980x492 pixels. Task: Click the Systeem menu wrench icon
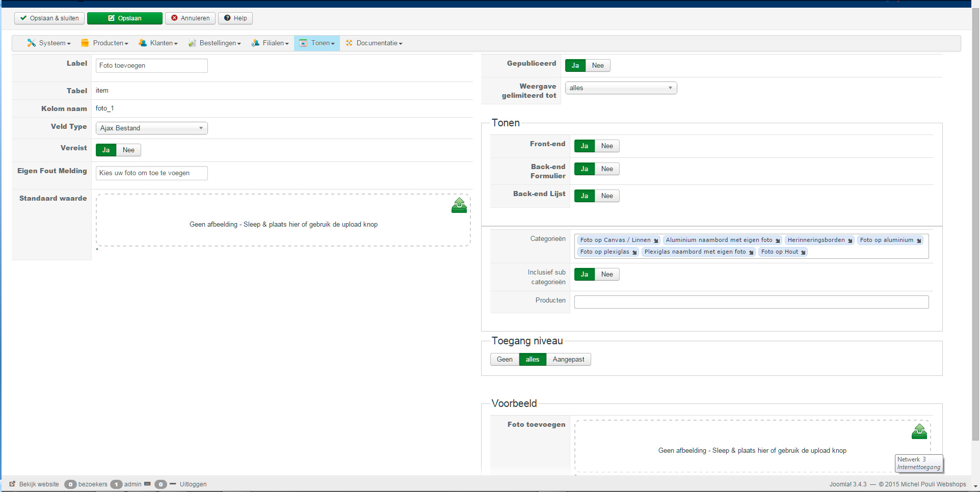coord(31,43)
